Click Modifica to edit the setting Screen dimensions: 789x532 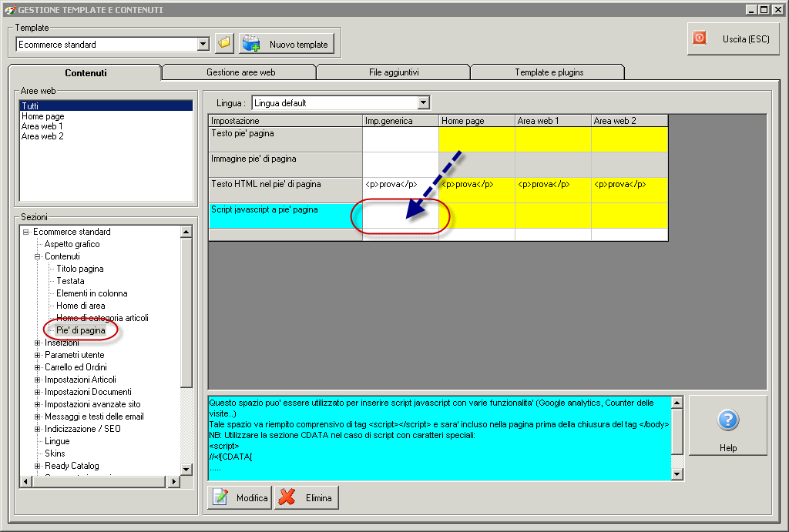click(240, 498)
